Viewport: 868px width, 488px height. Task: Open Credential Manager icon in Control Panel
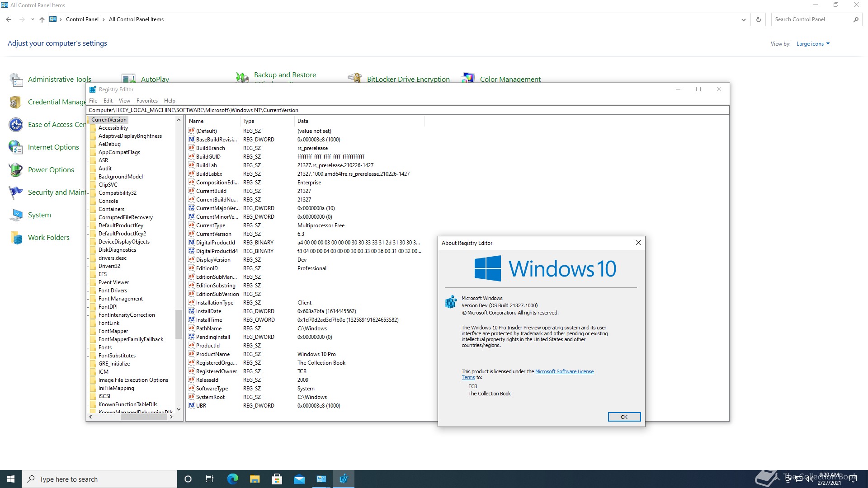tap(15, 102)
